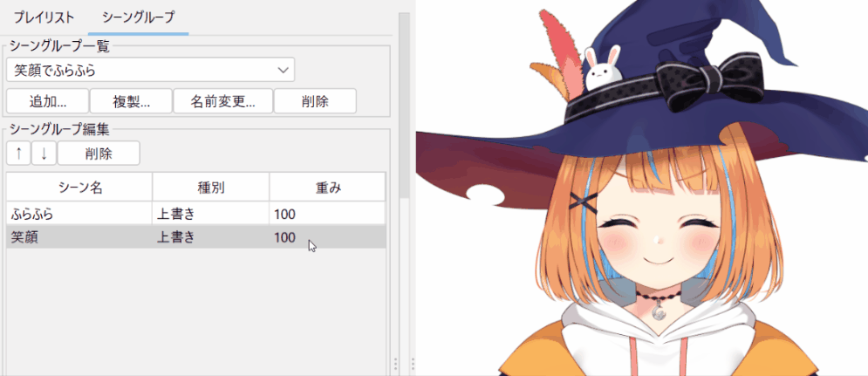The width and height of the screenshot is (868, 376).
Task: Click the left panel's vertical scrollbar
Action: click(403, 105)
